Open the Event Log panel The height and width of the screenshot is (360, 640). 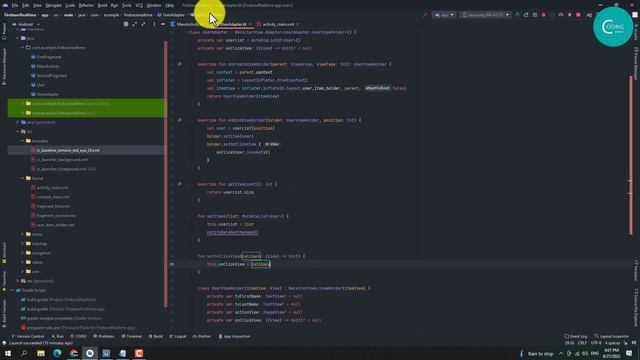(x=576, y=336)
